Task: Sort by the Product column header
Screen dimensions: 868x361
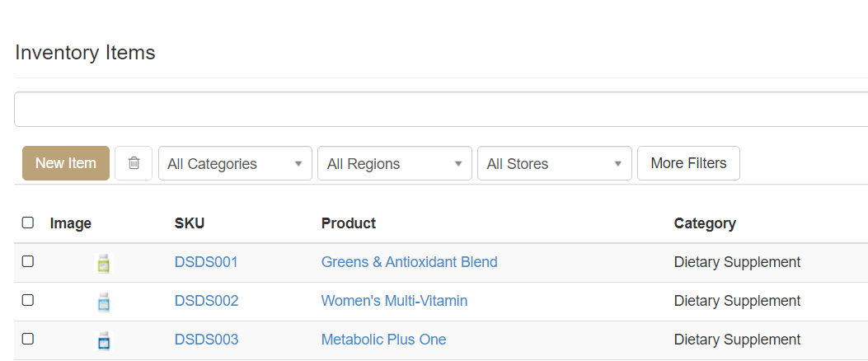Action: click(349, 223)
